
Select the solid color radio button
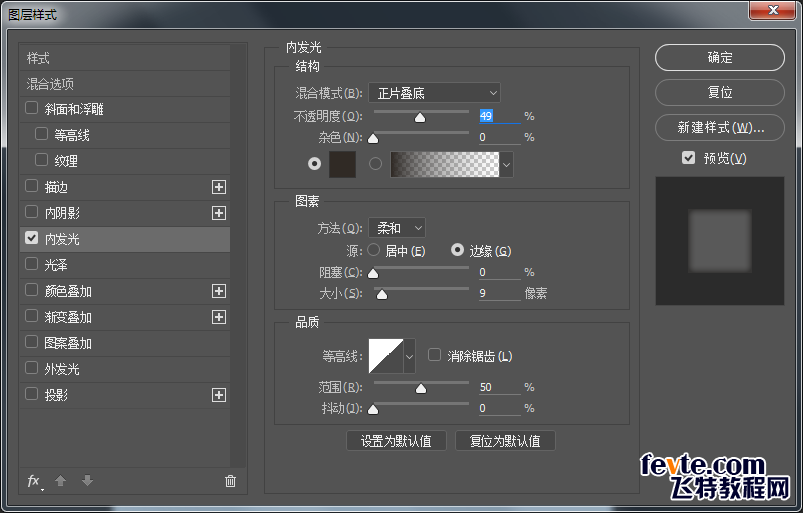[x=314, y=164]
